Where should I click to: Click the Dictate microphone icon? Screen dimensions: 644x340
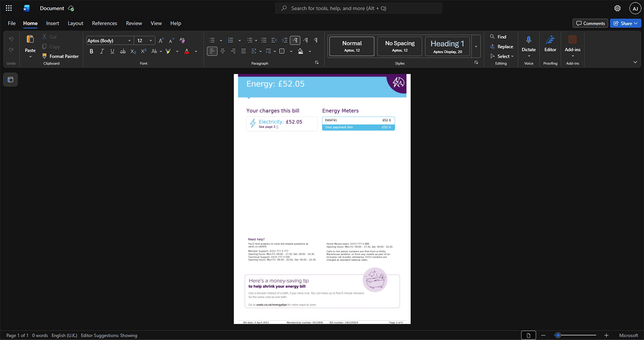(528, 40)
